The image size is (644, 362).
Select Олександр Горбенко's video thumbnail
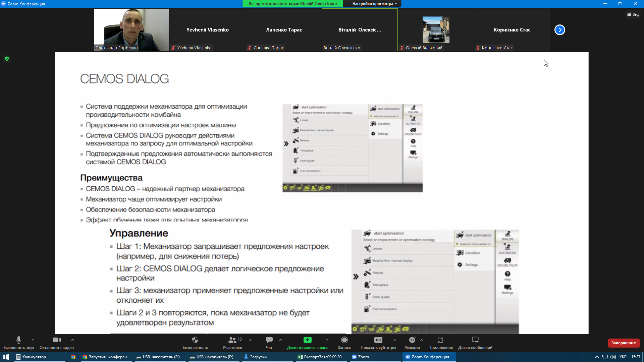(x=131, y=30)
